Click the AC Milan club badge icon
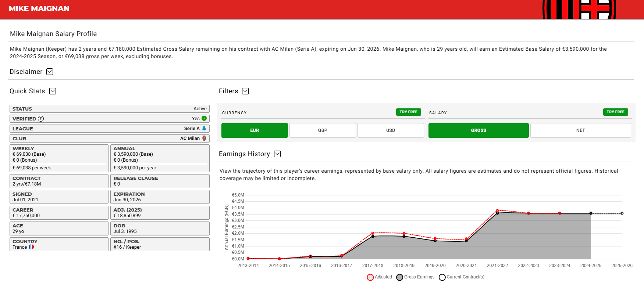 click(x=204, y=138)
